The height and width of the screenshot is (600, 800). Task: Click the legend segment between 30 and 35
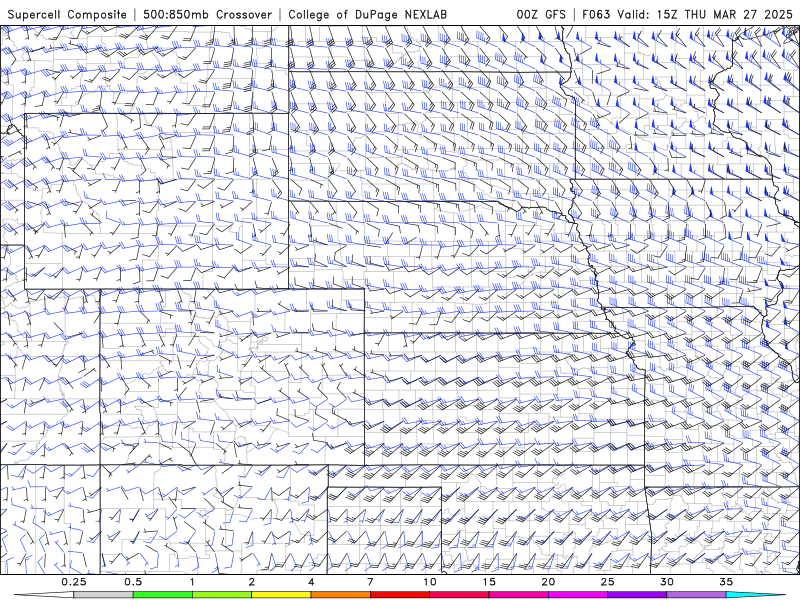pos(696,595)
